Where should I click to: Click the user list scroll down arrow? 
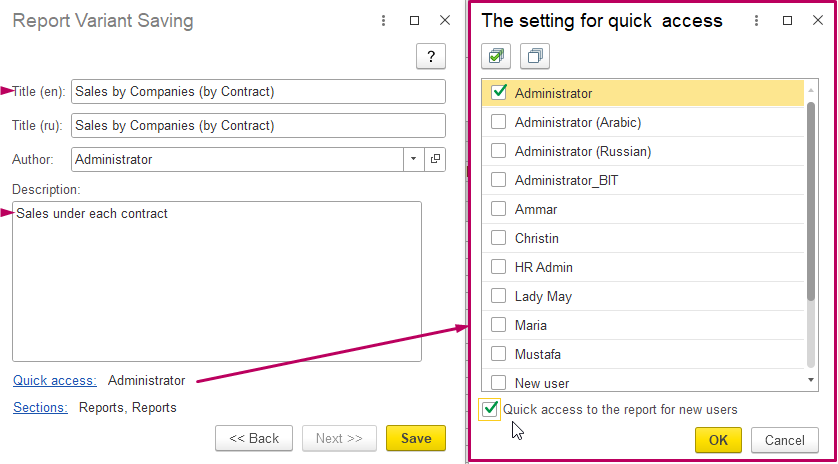[811, 380]
